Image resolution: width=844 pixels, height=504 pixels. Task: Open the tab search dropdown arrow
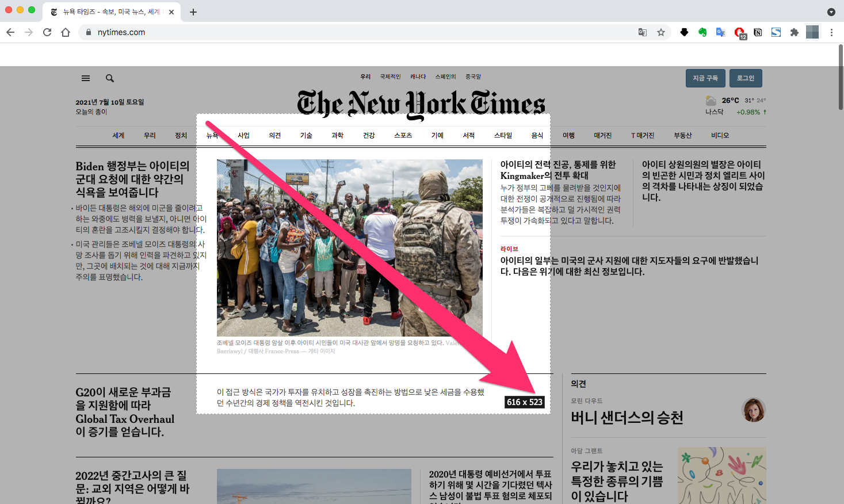coord(831,12)
